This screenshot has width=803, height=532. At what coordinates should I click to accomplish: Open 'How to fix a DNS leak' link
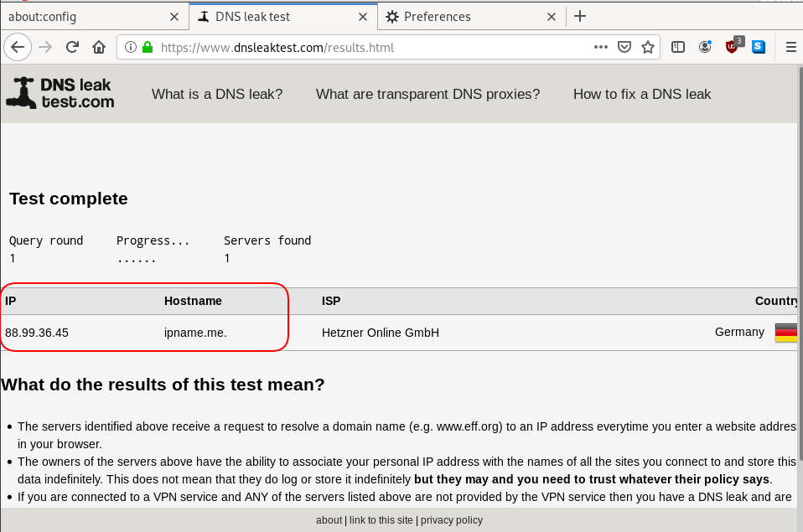click(x=642, y=94)
